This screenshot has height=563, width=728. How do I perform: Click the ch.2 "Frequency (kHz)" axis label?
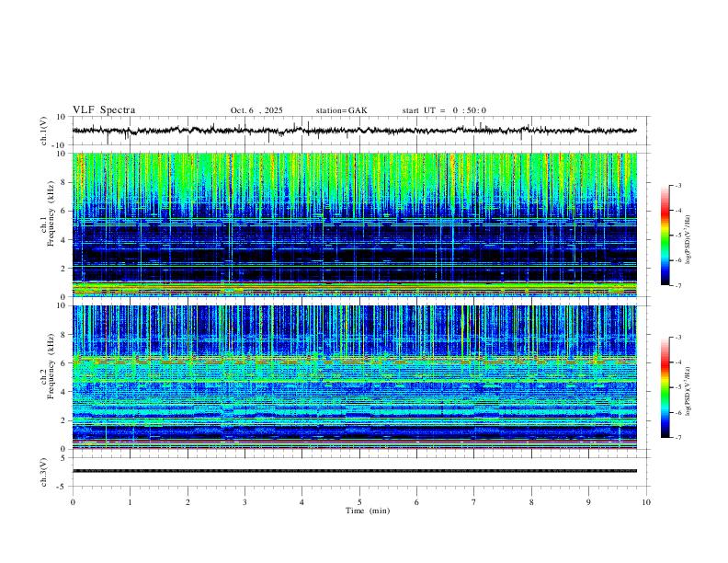coord(51,366)
